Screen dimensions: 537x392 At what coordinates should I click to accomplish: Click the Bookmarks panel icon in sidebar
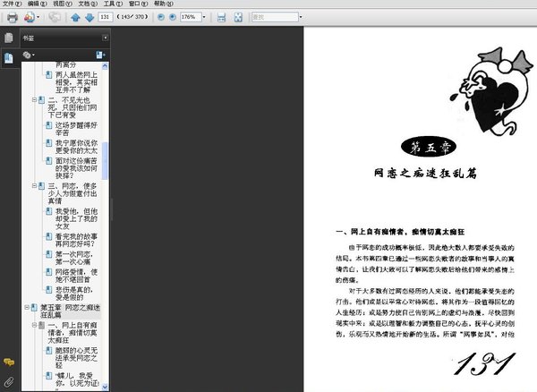[9, 58]
